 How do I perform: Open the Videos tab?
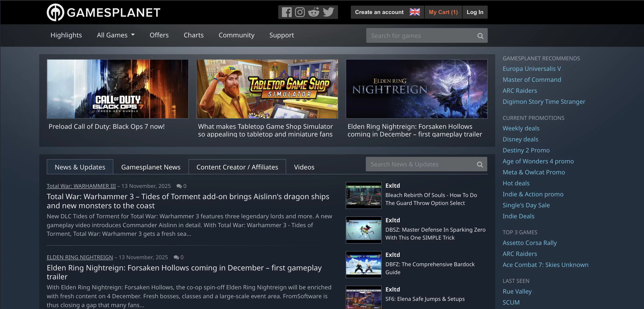(304, 167)
